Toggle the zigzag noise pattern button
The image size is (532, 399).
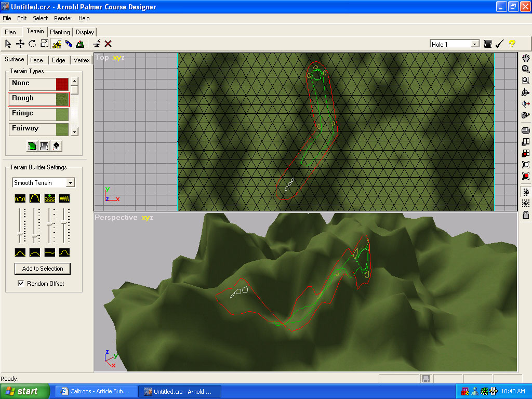(64, 198)
